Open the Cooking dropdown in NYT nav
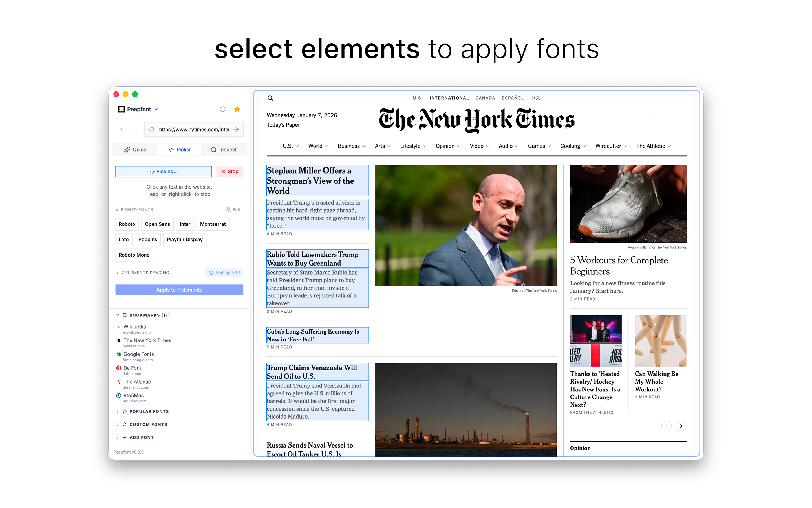 click(573, 146)
